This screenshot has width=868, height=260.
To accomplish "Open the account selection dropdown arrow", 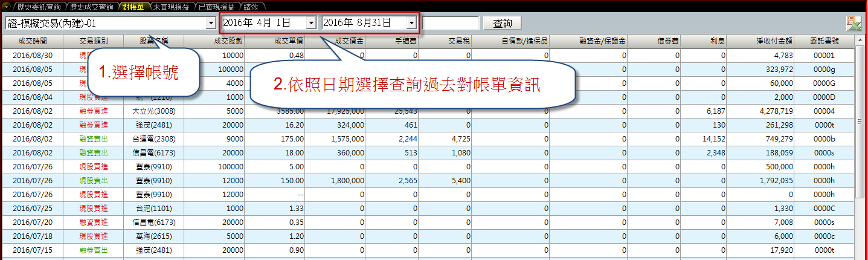I will [x=210, y=23].
